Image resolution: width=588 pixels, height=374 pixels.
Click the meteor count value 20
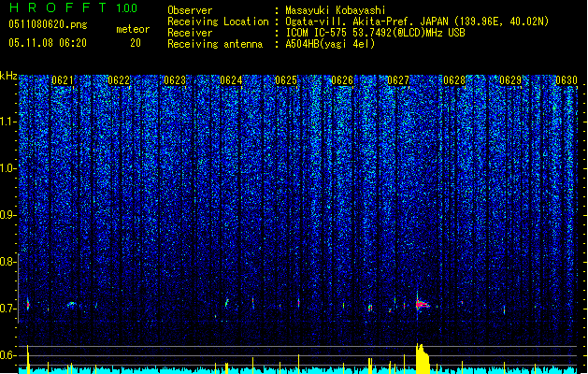136,43
